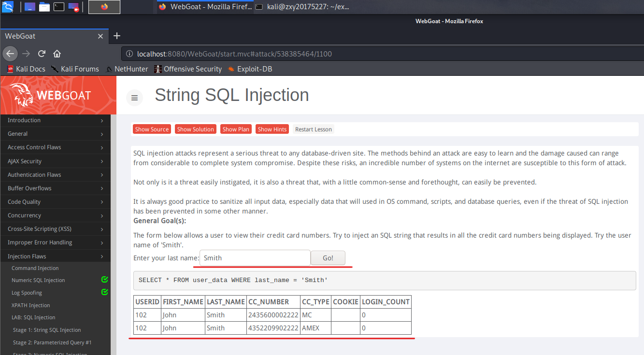Screen dimensions: 644x355
Task: Open the Offensive Security bookmark
Action: pyautogui.click(x=188, y=69)
